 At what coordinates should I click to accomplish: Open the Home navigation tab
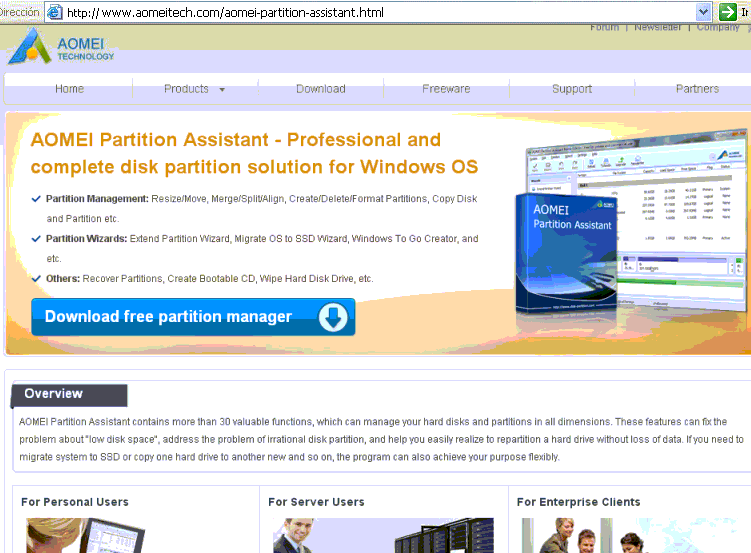[x=69, y=89]
